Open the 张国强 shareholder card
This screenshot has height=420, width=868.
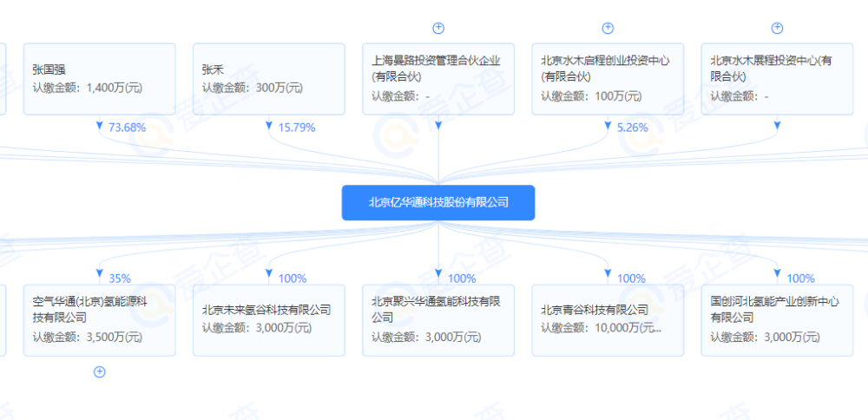tap(99, 79)
